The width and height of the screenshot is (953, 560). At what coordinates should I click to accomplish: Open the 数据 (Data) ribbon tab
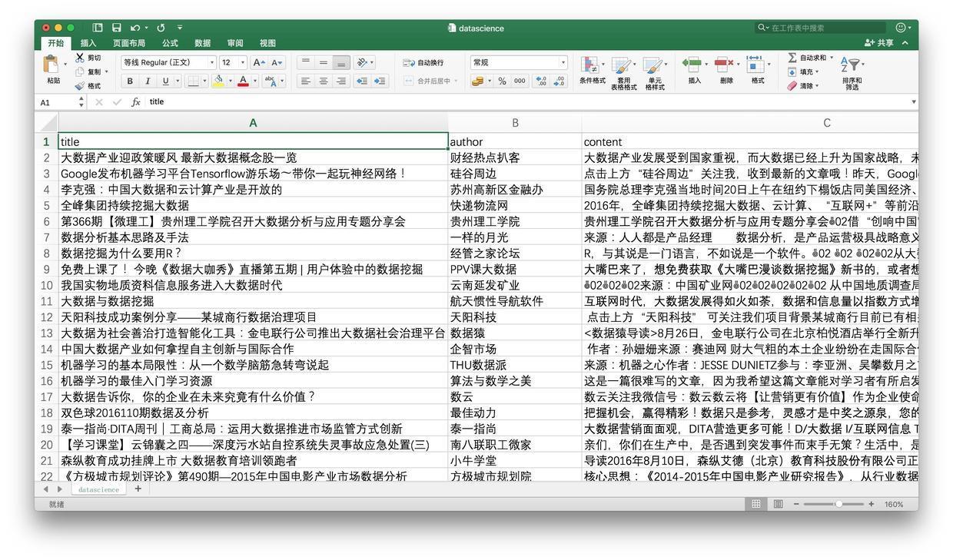[202, 43]
